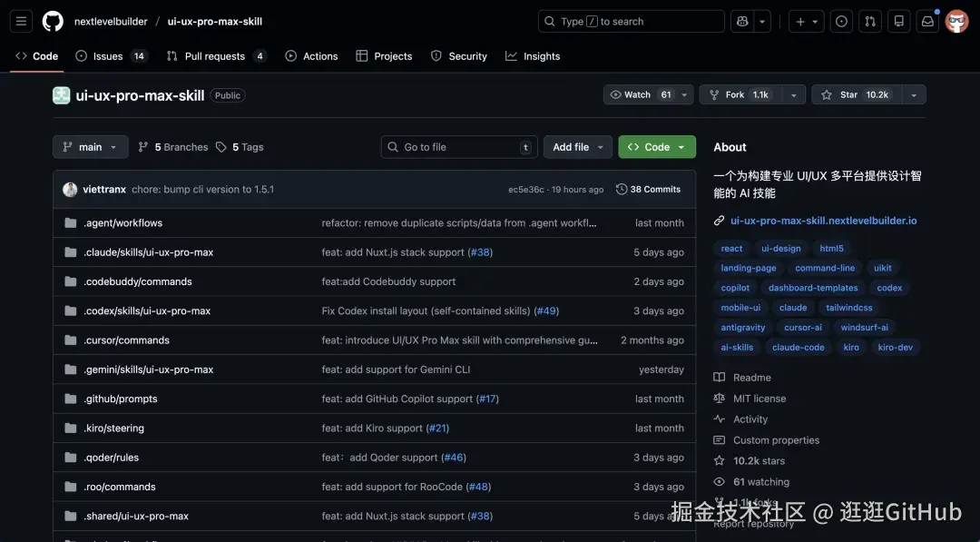Click the .claude/skills/ui-ux-pro-max folder icon

tap(71, 252)
